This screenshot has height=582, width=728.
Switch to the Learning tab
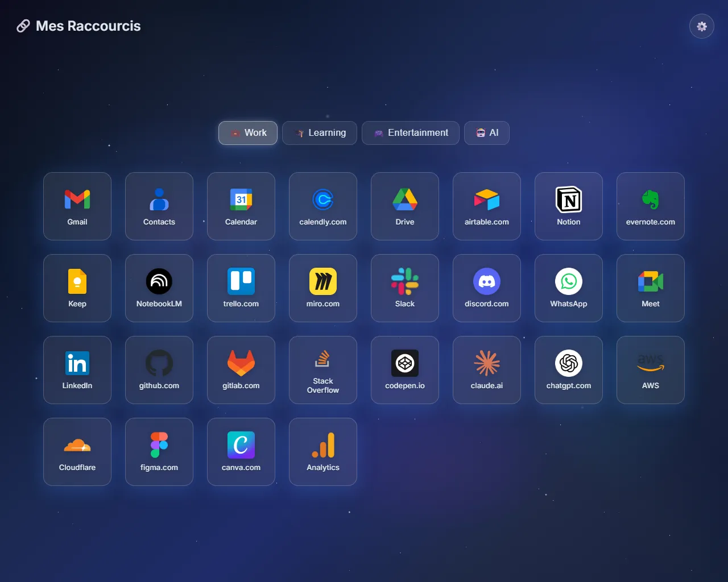pos(320,133)
